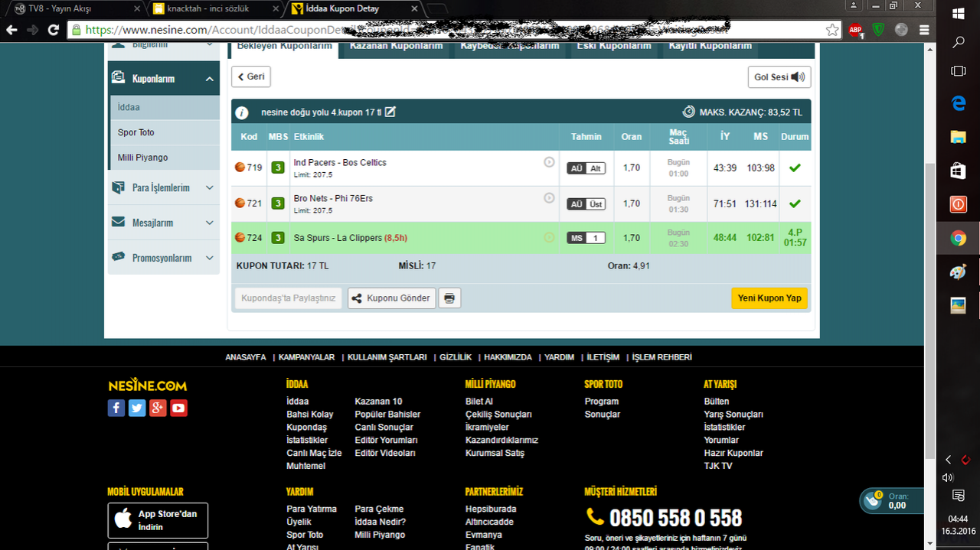Open Nesine Twitter page icon

coord(137,408)
